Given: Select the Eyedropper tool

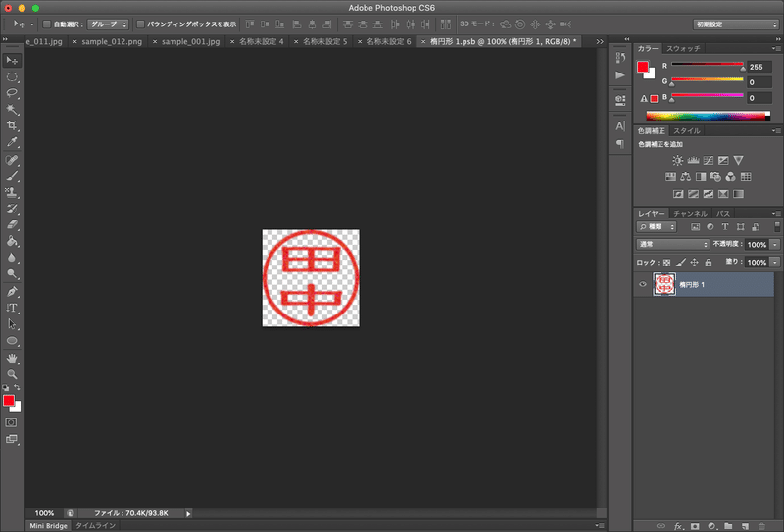Looking at the screenshot, I should [x=12, y=142].
